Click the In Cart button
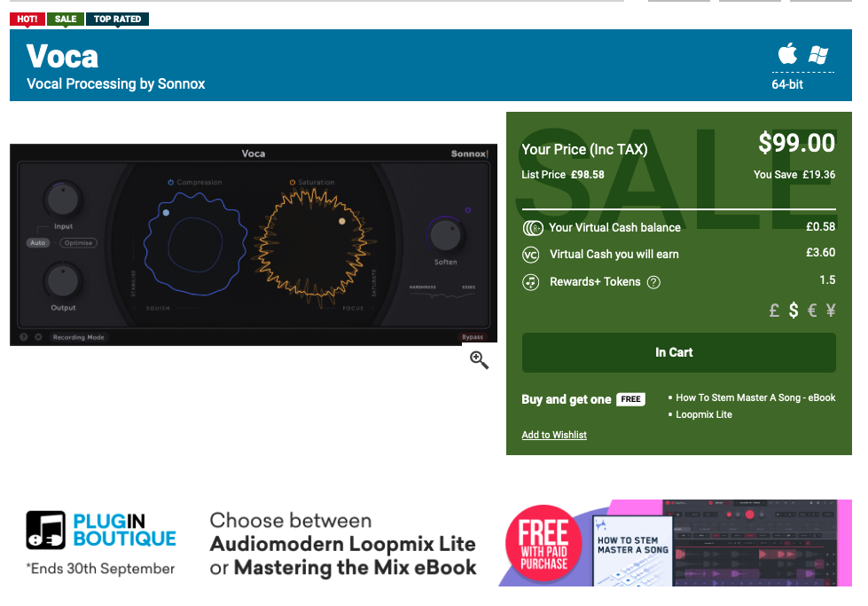 tap(678, 352)
